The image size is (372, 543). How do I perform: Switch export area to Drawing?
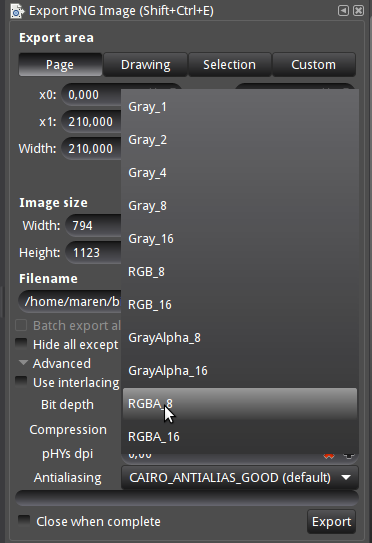point(145,65)
